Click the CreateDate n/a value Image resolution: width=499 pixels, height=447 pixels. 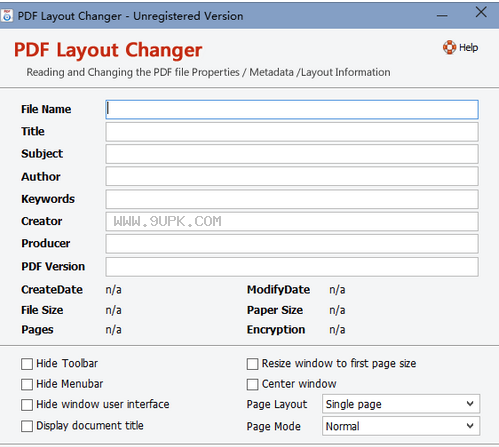tap(113, 290)
